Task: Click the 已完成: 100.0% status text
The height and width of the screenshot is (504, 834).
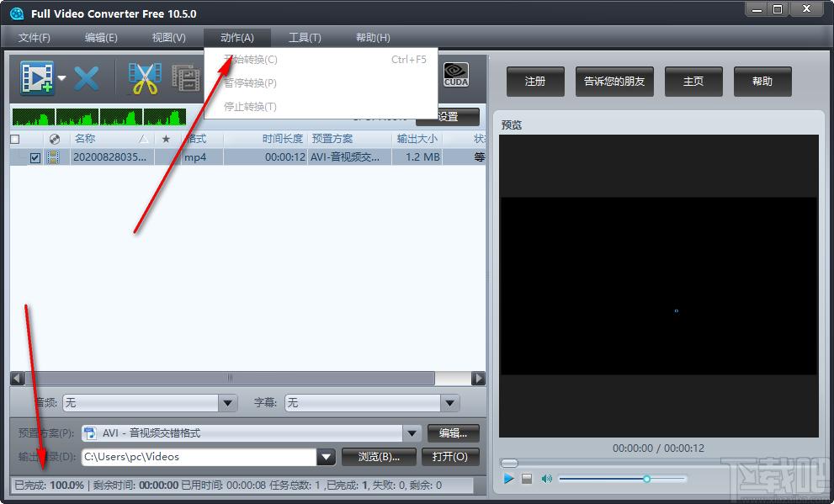Action: pyautogui.click(x=49, y=485)
